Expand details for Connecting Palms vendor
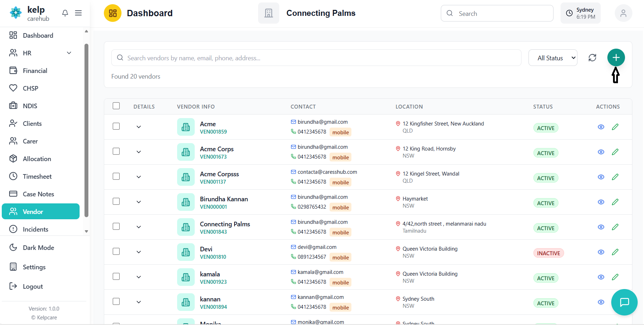 138,227
